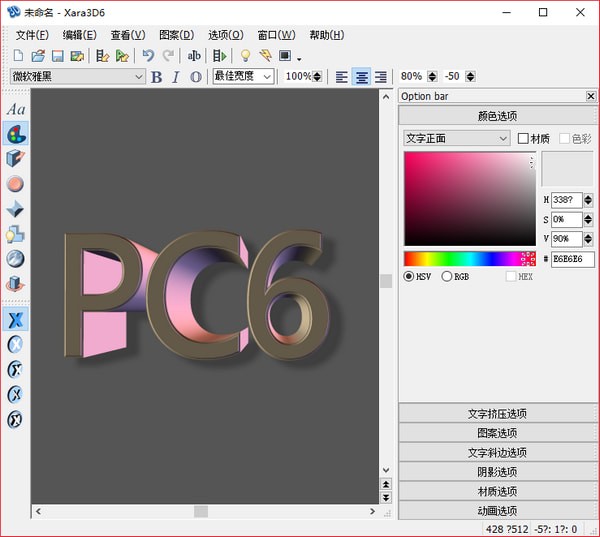600x537 pixels.
Task: Expand the 阴影选项 panel
Action: [x=497, y=472]
